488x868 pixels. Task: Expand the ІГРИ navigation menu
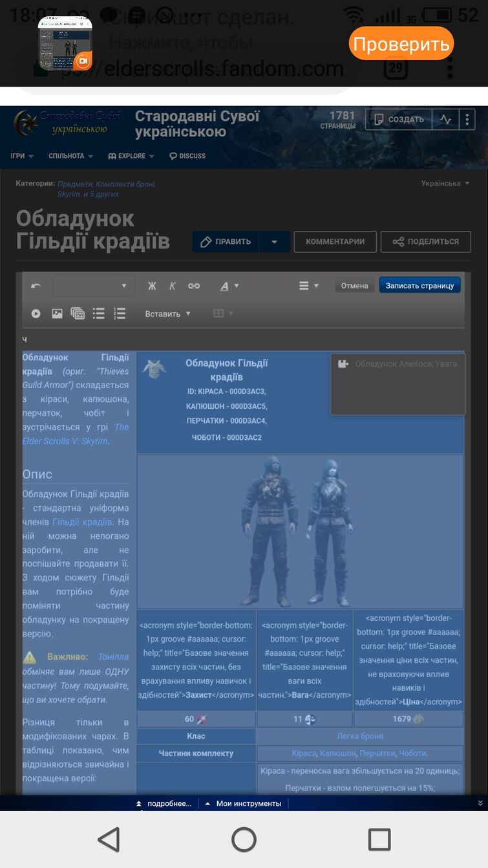coord(21,156)
